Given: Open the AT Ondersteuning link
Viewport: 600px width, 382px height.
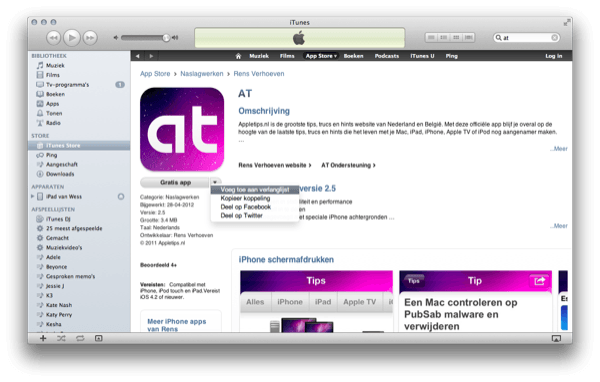Looking at the screenshot, I should pos(348,165).
